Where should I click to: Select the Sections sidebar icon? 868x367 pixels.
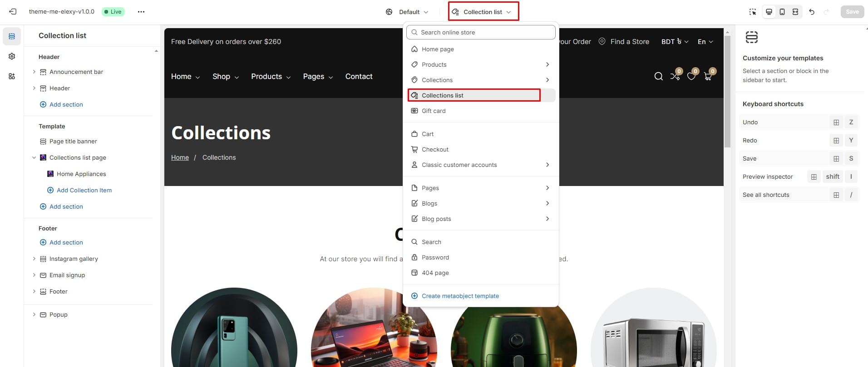pyautogui.click(x=12, y=36)
